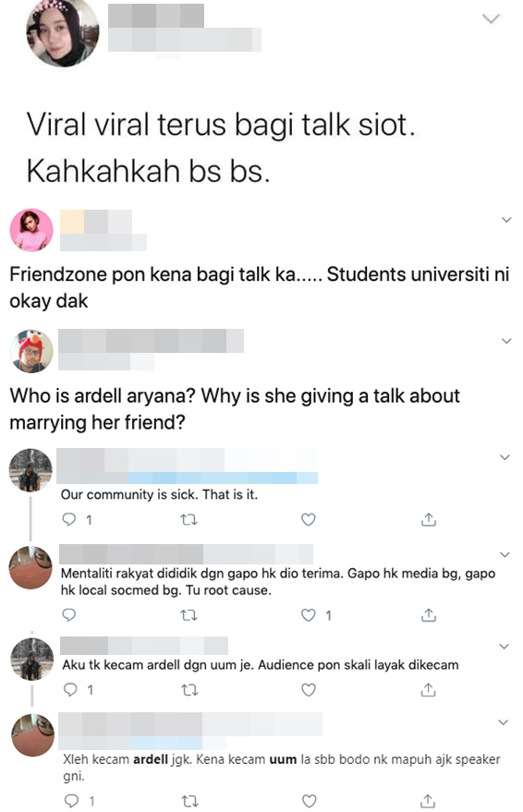Like the "Our community is sick" tweet
This screenshot has height=812, width=523.
click(x=309, y=519)
